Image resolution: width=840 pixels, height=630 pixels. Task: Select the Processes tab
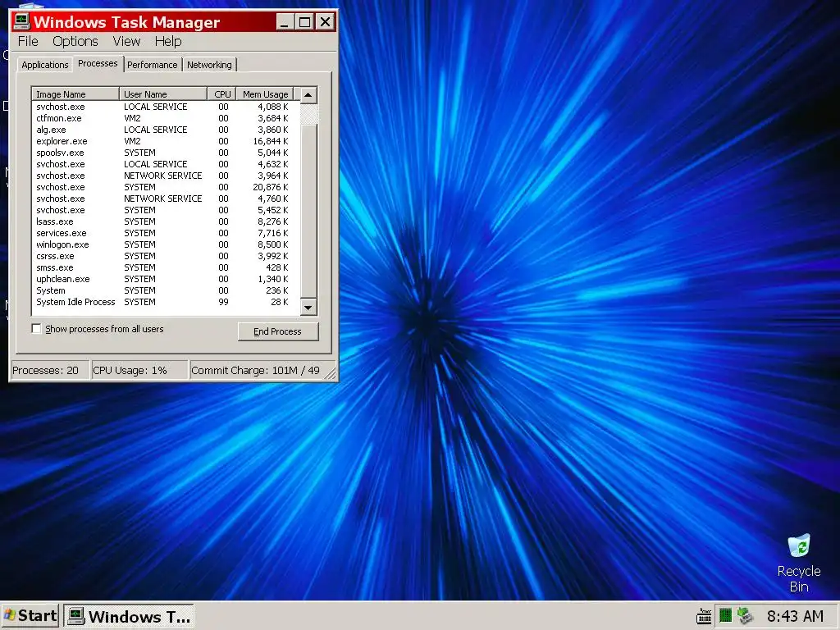point(98,63)
